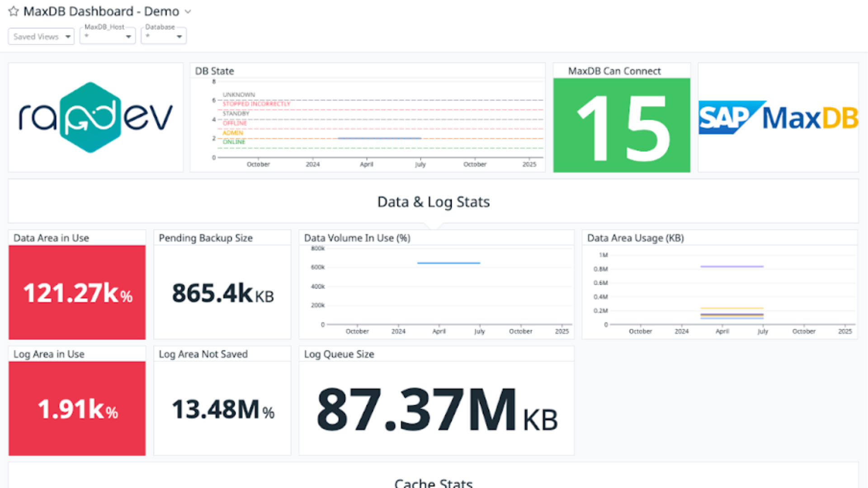Click the blue line in Data Volume chart
868x488 pixels.
(448, 263)
